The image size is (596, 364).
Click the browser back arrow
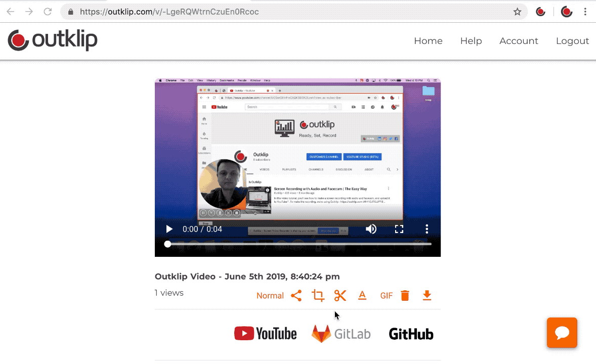(11, 12)
